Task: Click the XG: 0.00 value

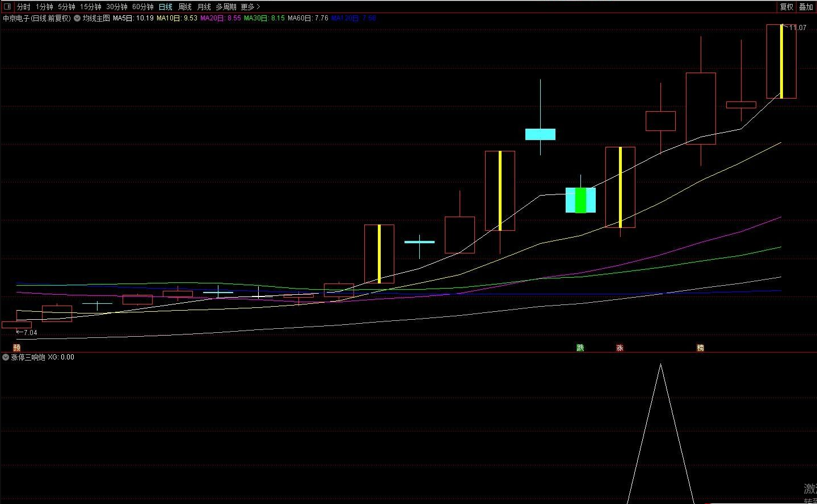Action: pos(61,357)
